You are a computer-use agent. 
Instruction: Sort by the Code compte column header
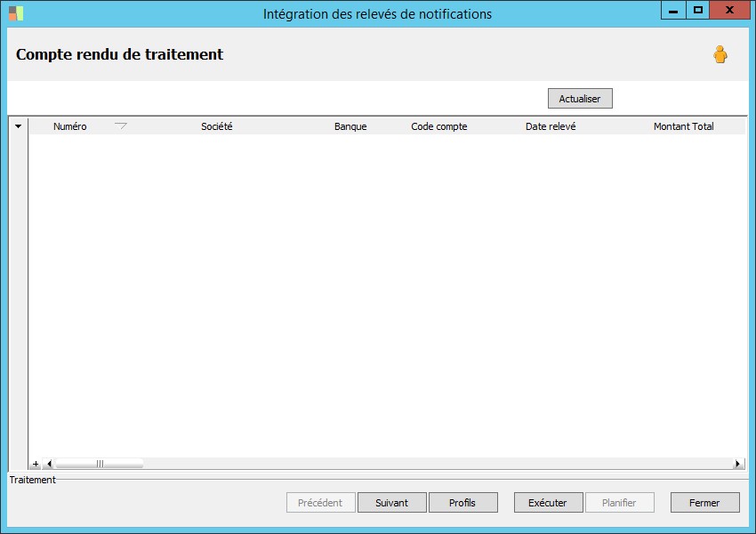[x=439, y=126]
